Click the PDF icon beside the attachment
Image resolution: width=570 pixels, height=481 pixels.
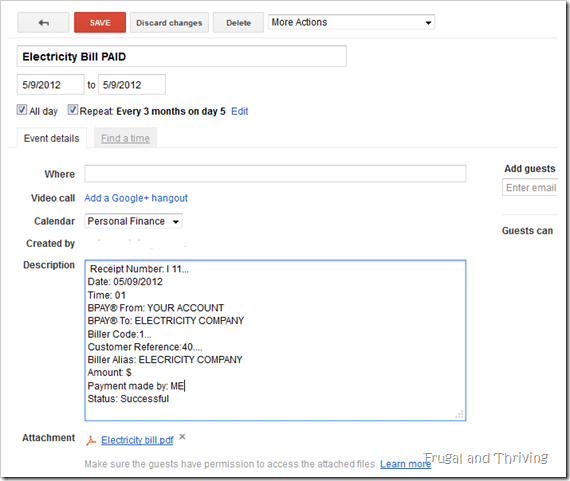click(x=91, y=440)
